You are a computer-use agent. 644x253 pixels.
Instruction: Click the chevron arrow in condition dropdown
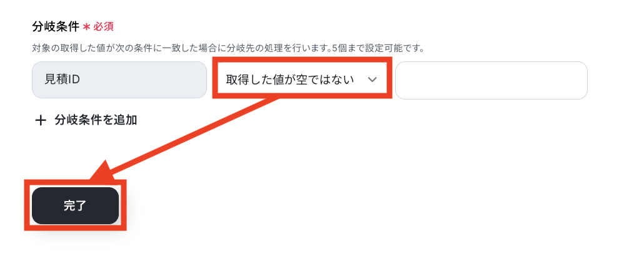click(372, 80)
